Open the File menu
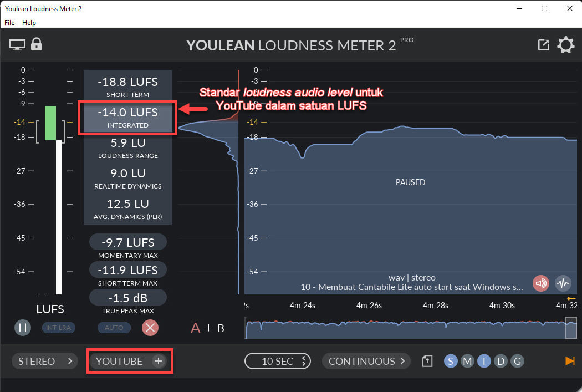Image resolution: width=582 pixels, height=392 pixels. (9, 23)
